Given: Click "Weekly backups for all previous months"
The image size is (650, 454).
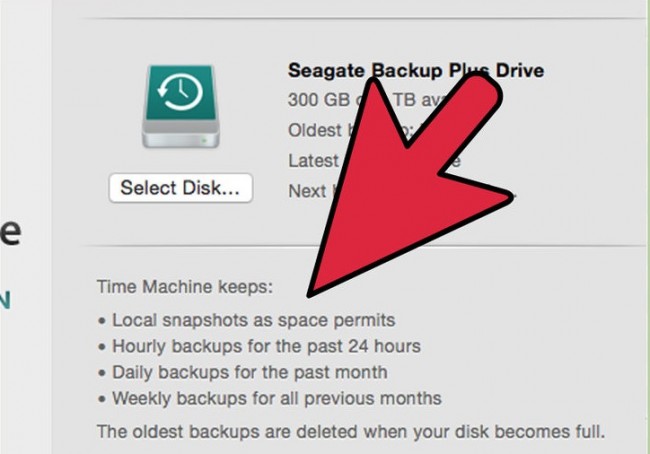Looking at the screenshot, I should tap(277, 398).
